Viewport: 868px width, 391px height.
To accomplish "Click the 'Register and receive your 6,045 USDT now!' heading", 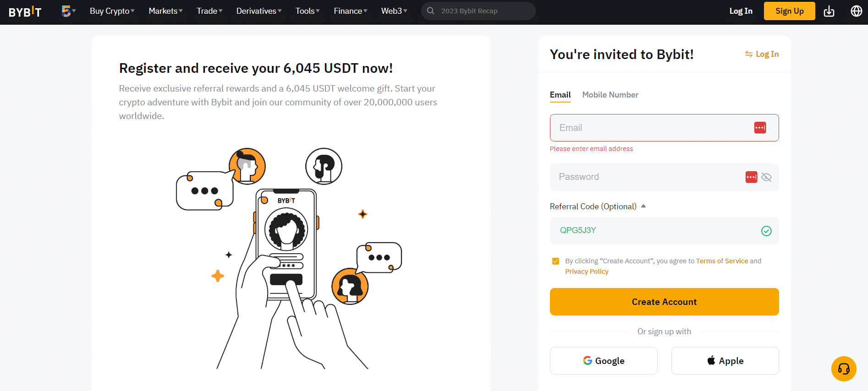I will 256,68.
